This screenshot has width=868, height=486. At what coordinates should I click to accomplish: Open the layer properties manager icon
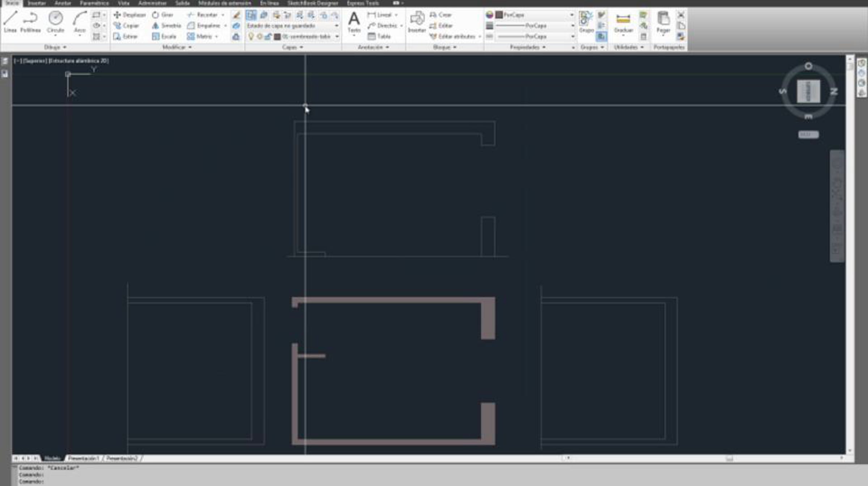coord(251,15)
